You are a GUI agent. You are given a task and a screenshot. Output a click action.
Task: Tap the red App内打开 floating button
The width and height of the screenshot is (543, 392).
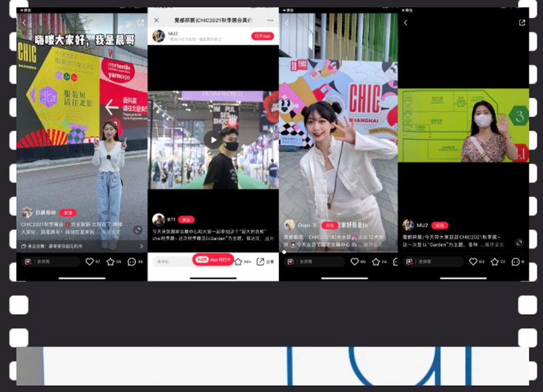pos(213,260)
